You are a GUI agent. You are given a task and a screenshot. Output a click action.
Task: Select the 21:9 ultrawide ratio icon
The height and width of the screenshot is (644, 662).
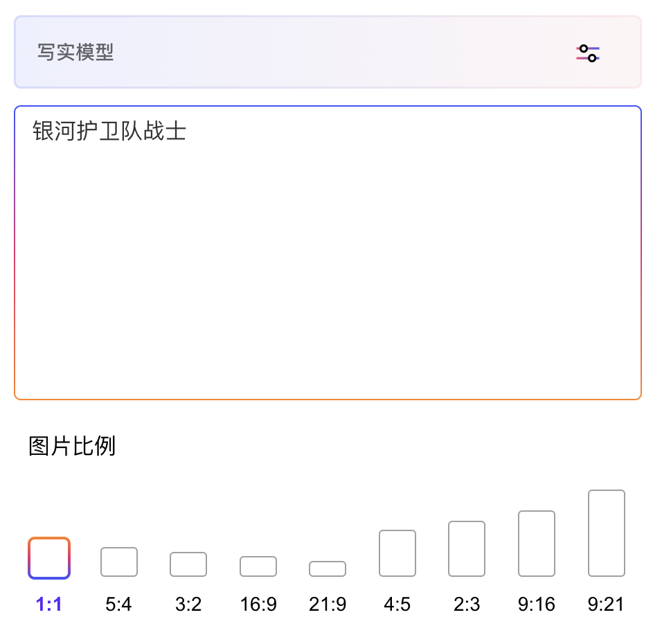coord(328,569)
